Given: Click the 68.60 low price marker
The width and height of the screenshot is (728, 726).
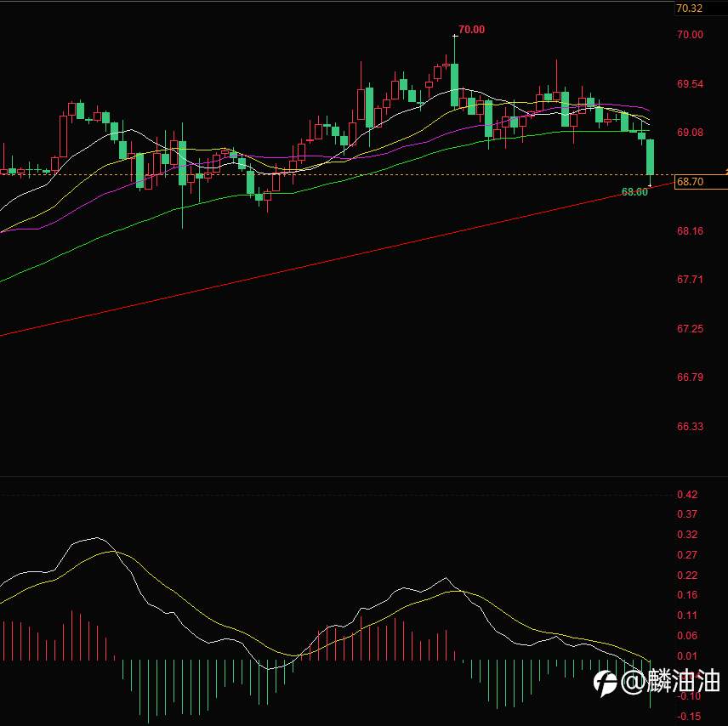Looking at the screenshot, I should 634,192.
